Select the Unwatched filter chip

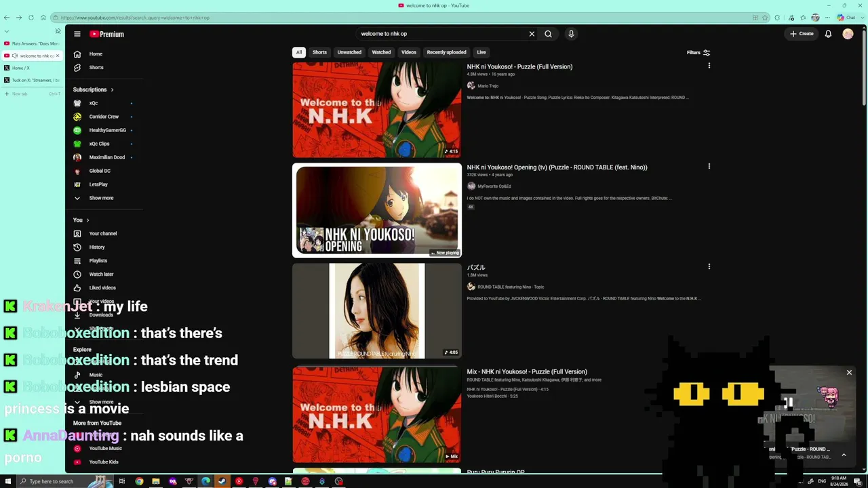click(349, 52)
